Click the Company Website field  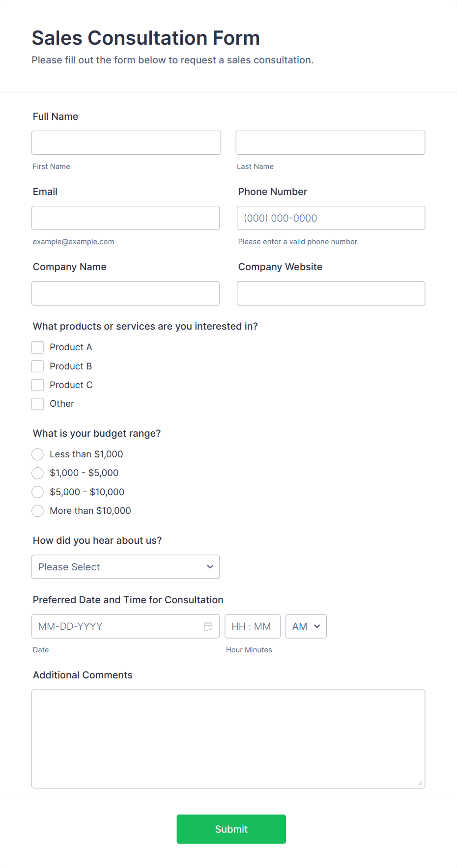click(330, 293)
